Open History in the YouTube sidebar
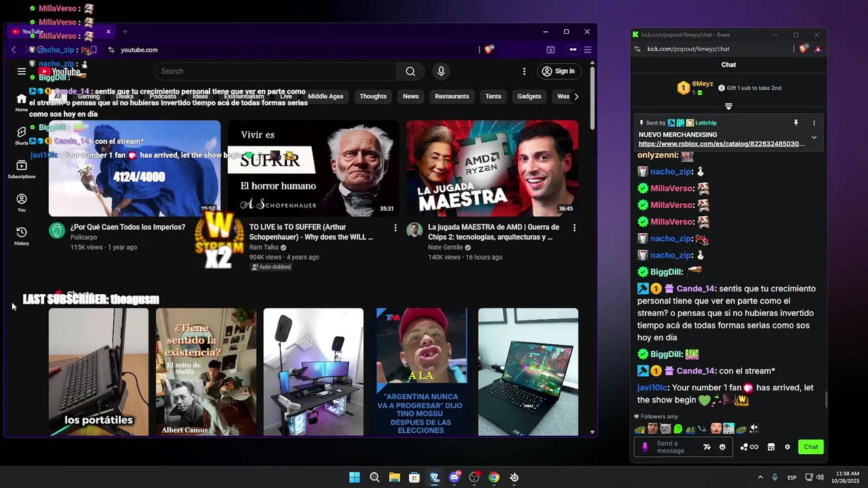Image resolution: width=868 pixels, height=488 pixels. (x=22, y=236)
